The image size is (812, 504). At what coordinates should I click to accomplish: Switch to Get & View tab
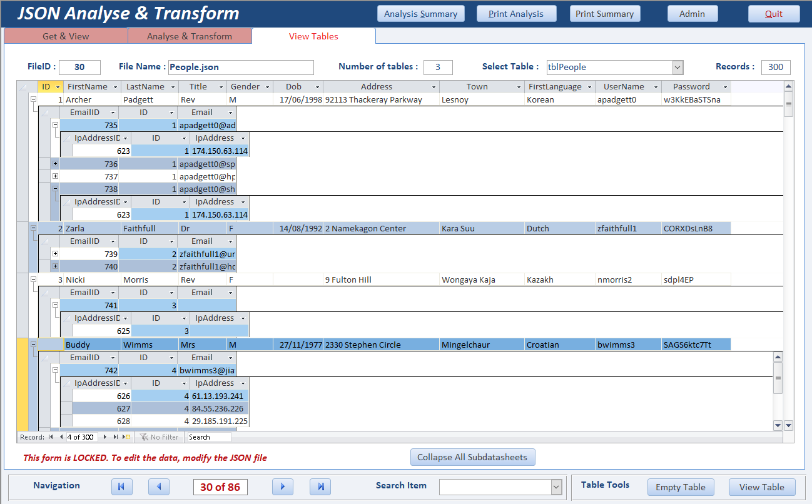66,36
